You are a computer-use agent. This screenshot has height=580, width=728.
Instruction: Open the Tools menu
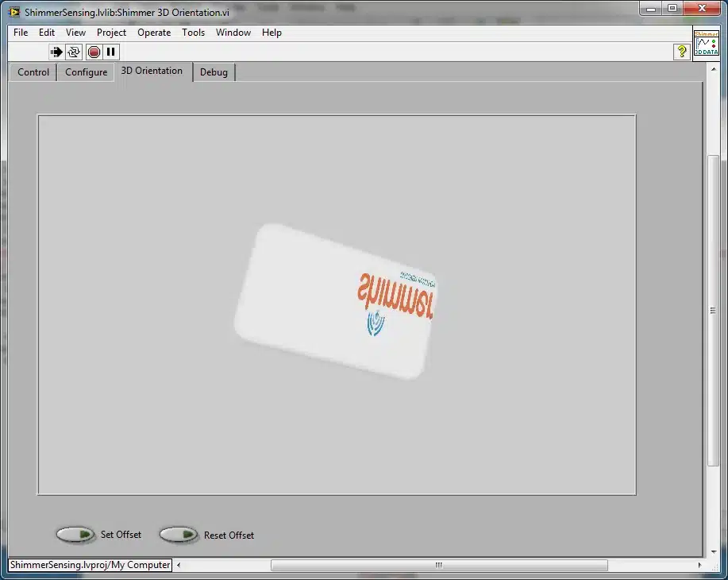point(193,33)
